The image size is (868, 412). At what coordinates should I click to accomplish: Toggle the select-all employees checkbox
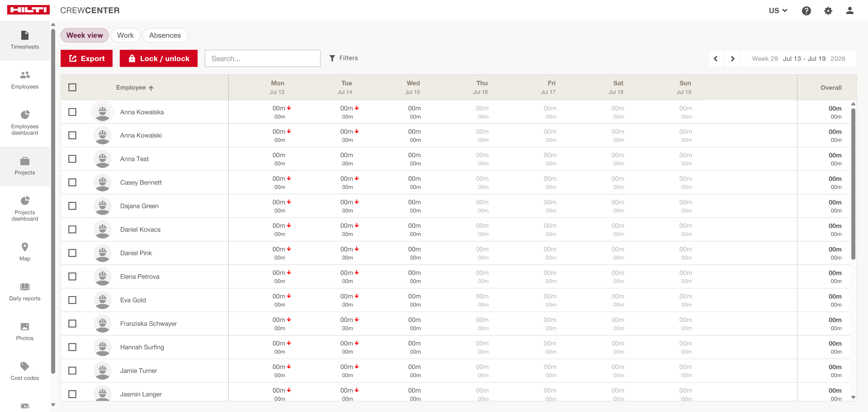pos(72,88)
